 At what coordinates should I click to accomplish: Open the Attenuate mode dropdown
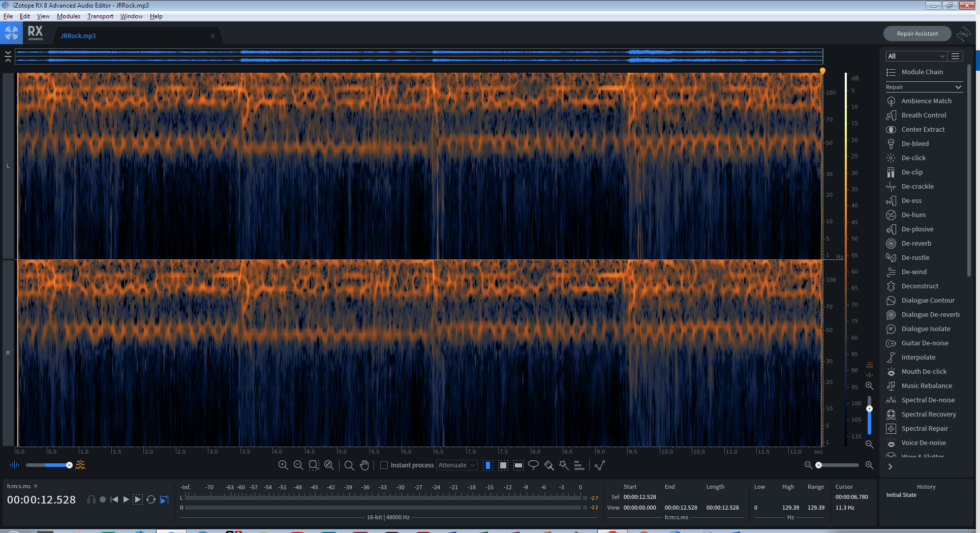coord(456,465)
